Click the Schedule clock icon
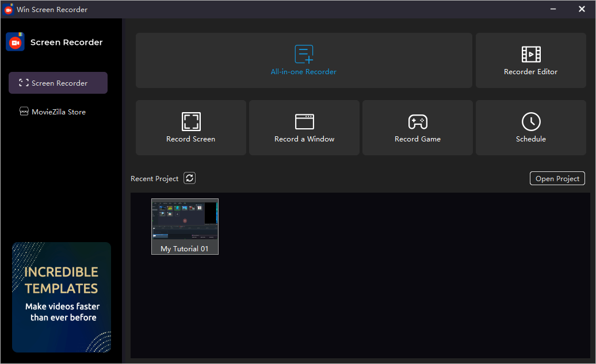 (530, 121)
